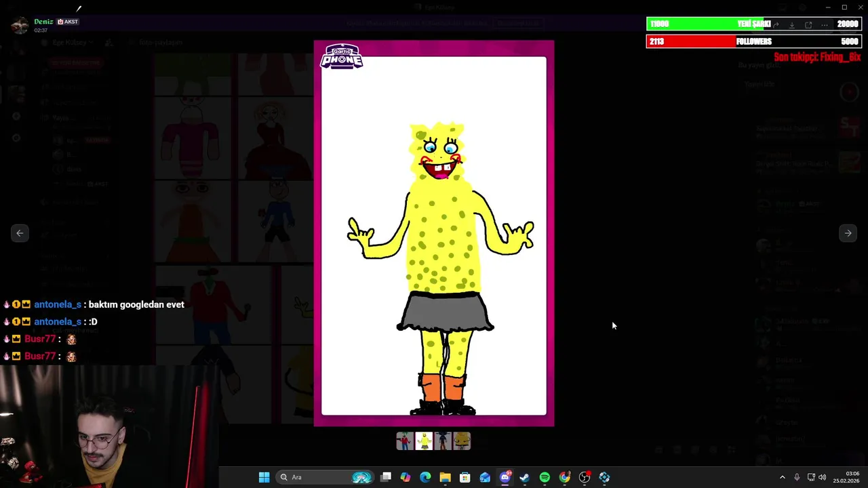The image size is (868, 488).
Task: Click the download icon in the viewer toolbar
Action: (x=792, y=24)
